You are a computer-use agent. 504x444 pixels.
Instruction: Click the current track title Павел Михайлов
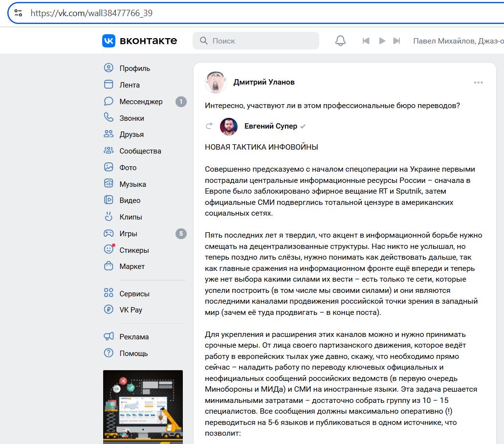point(459,41)
